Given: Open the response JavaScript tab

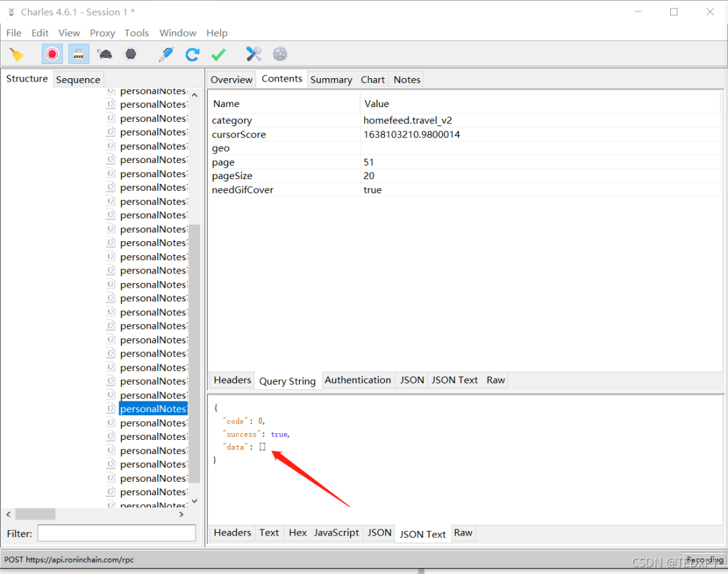Looking at the screenshot, I should [336, 533].
